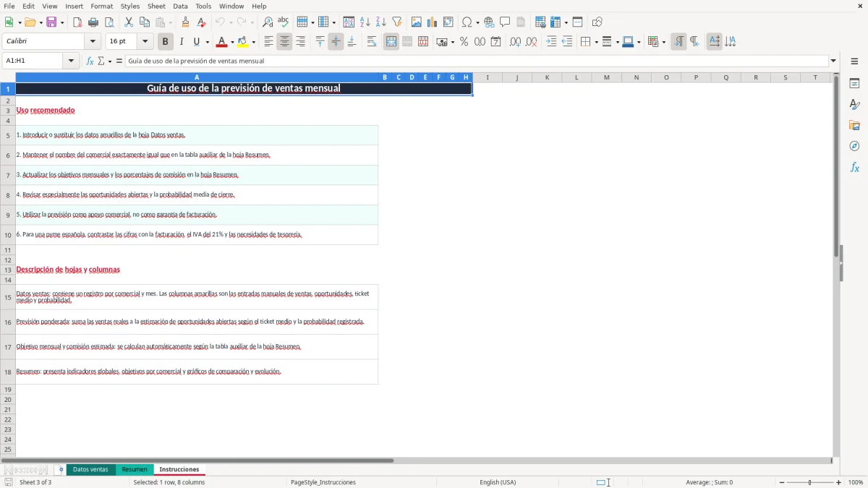This screenshot has width=868, height=488.
Task: Insert a chart
Action: coord(433,22)
